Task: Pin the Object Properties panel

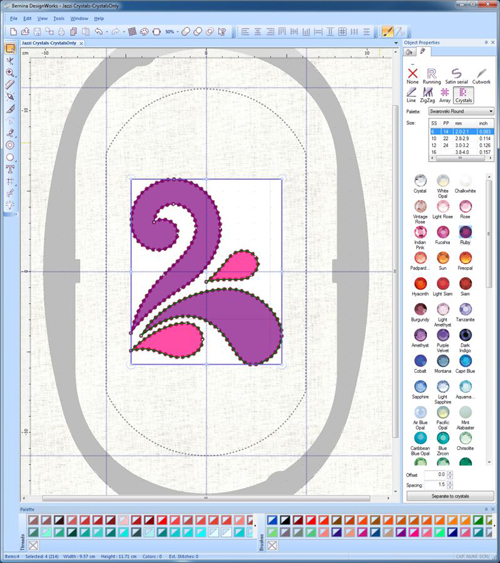Action: (486, 42)
